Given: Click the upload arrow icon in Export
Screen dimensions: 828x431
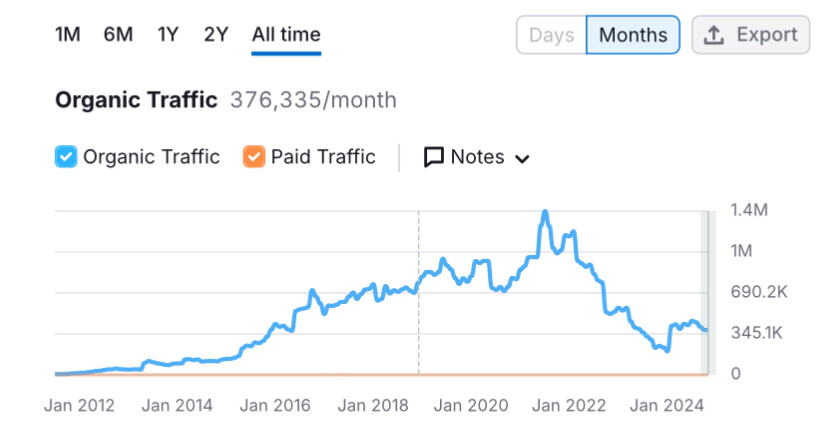Looking at the screenshot, I should (x=714, y=35).
